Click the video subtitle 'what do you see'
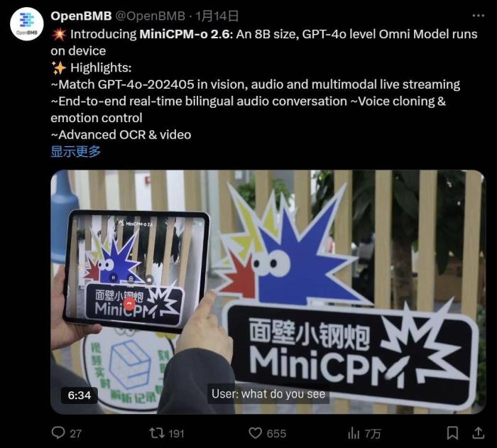The height and width of the screenshot is (448, 497). [x=283, y=394]
